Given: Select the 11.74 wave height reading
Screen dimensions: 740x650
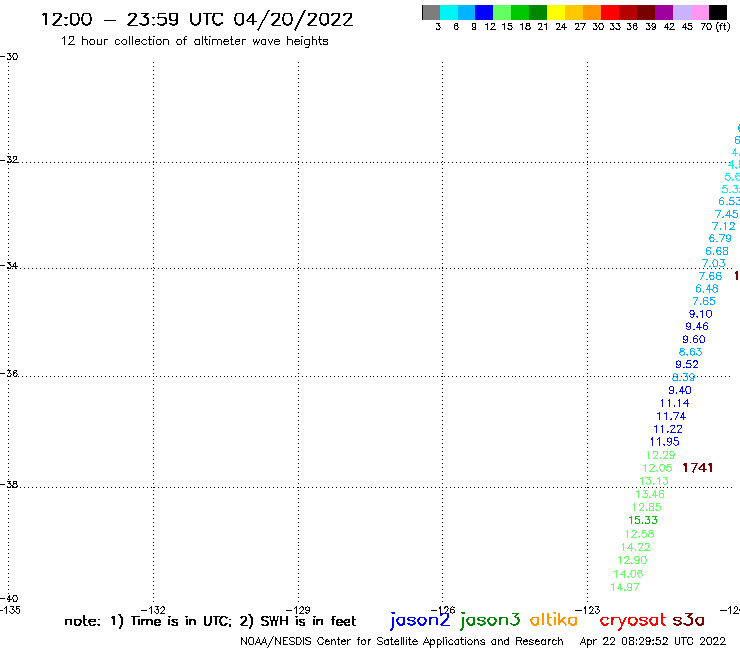Looking at the screenshot, I should point(671,416).
